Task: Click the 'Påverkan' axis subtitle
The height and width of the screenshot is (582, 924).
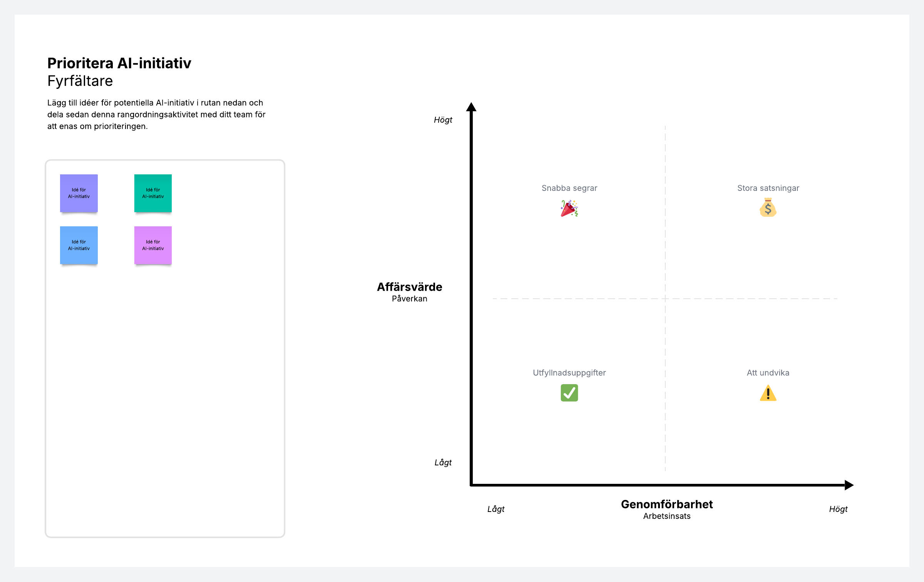Action: coord(409,299)
